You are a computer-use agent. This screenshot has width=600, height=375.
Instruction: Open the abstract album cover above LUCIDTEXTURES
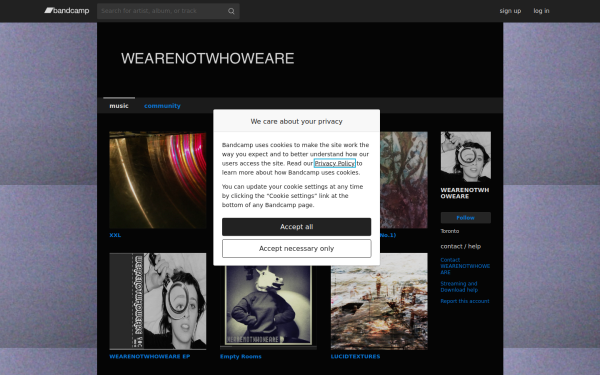pos(404,180)
